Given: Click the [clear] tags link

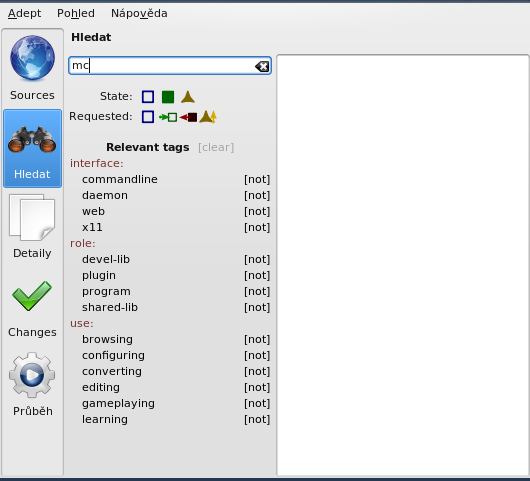Looking at the screenshot, I should click(x=216, y=147).
